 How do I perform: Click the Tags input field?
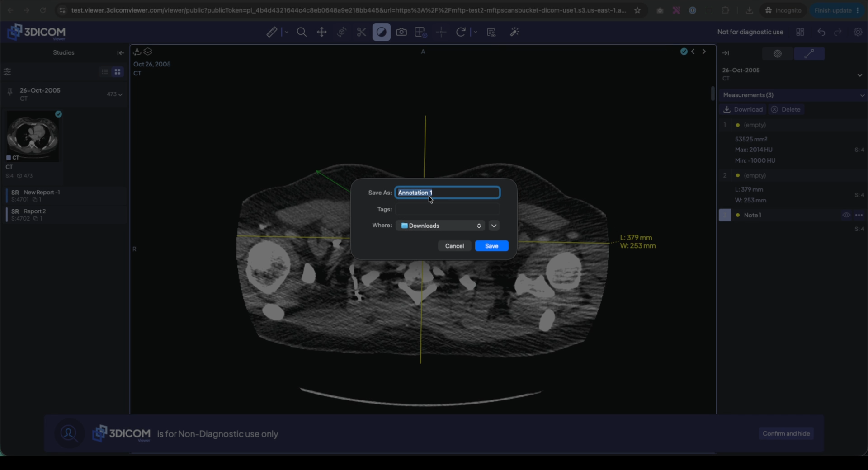(448, 209)
